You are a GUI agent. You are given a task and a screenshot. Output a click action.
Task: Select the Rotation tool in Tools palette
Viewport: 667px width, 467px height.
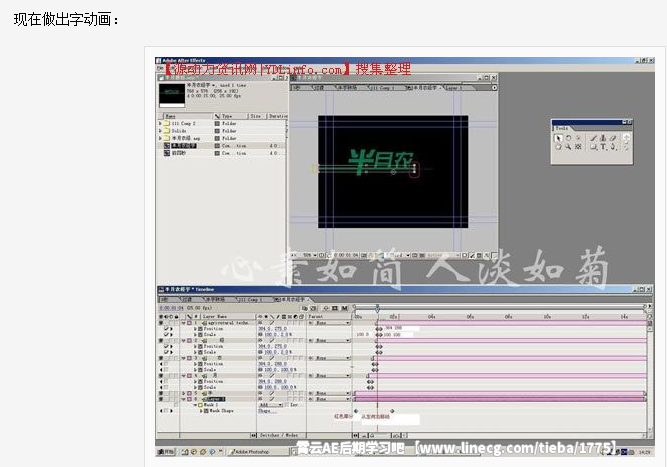coord(568,138)
